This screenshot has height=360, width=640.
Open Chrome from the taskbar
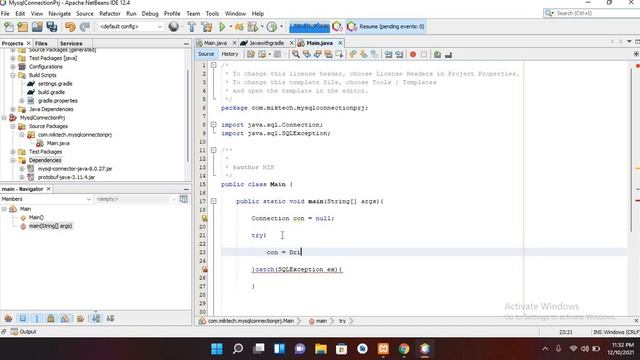pos(404,349)
